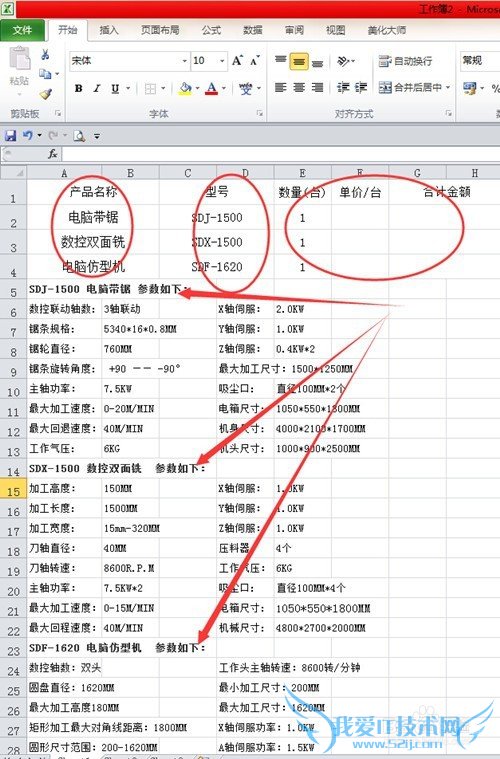The width and height of the screenshot is (500, 759).
Task: Decrease font size with small A
Action: pos(255,61)
